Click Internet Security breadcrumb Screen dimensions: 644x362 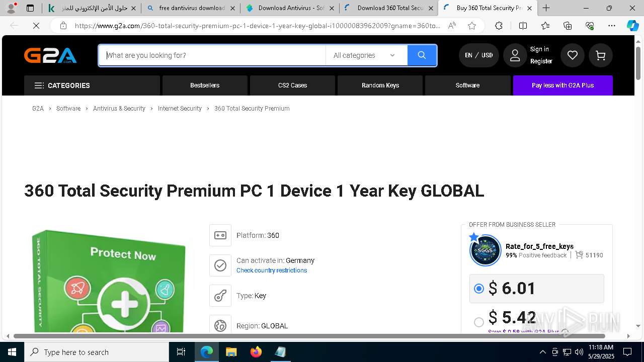pyautogui.click(x=180, y=109)
